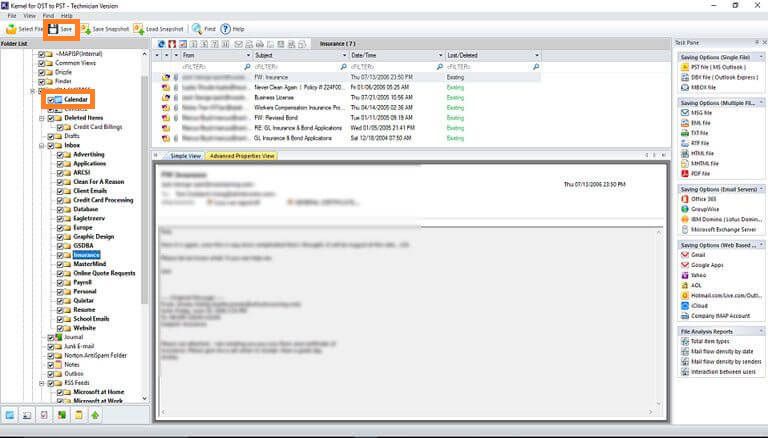Image resolution: width=768 pixels, height=438 pixels.
Task: Toggle the Inbox folder checkbox
Action: (51, 146)
